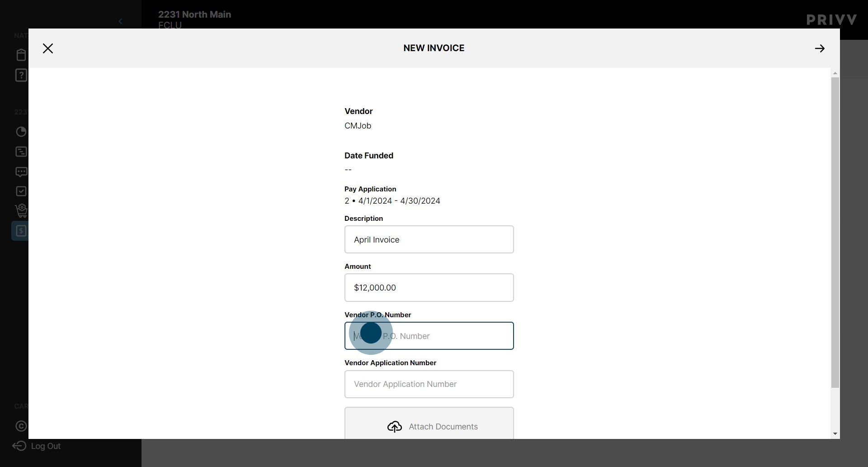Click the Log Out arrow icon
Screen dimensions: 868x467
[19, 446]
